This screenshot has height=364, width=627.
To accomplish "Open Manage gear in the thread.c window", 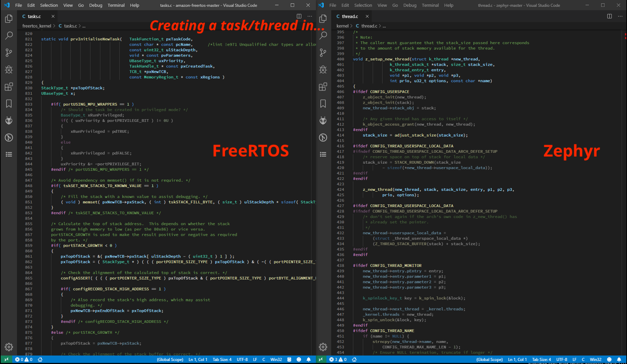I will click(x=323, y=347).
